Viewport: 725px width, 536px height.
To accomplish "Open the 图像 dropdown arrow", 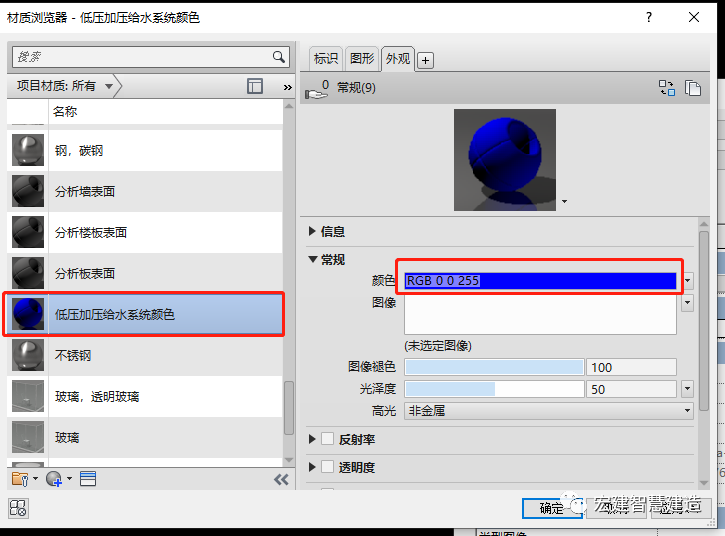I will [688, 303].
